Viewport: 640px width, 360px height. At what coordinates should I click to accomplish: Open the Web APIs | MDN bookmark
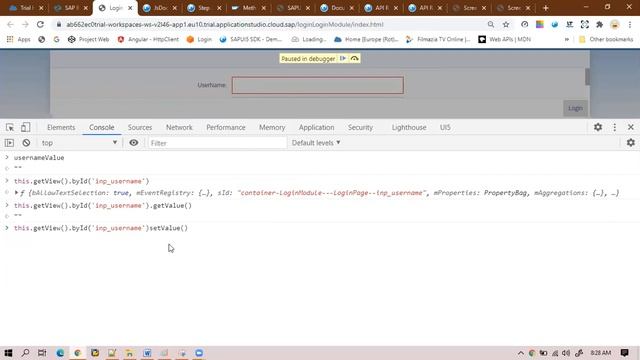(505, 40)
